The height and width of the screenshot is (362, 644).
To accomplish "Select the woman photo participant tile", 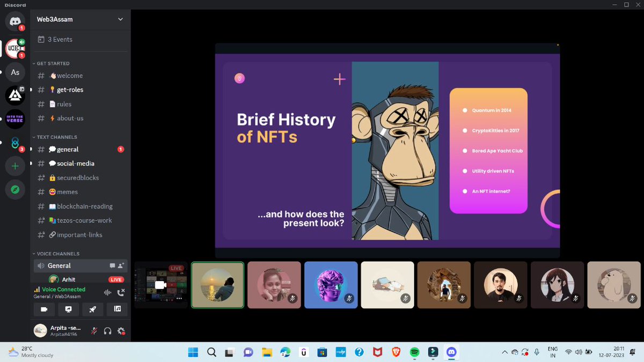I will 274,285.
